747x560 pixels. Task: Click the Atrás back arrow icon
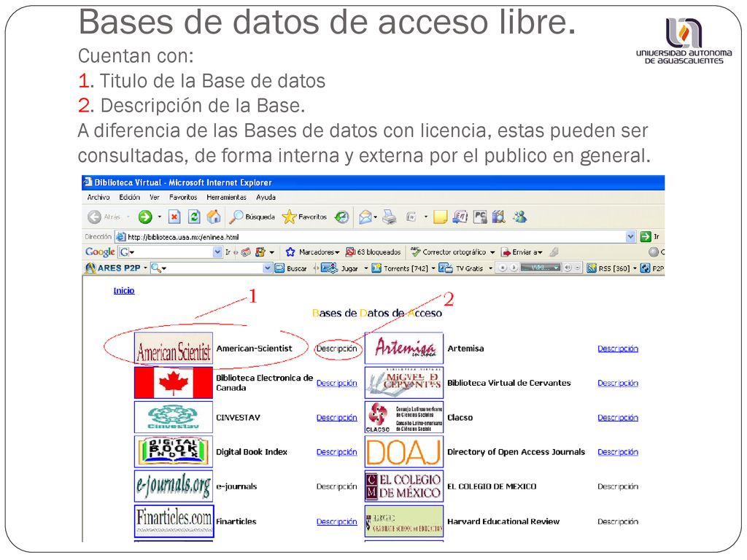[x=94, y=217]
